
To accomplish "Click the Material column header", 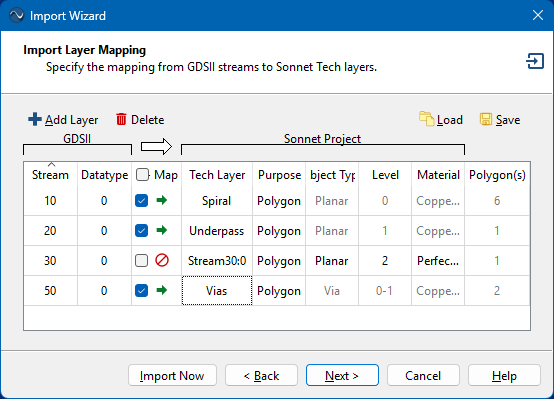I will [x=438, y=175].
